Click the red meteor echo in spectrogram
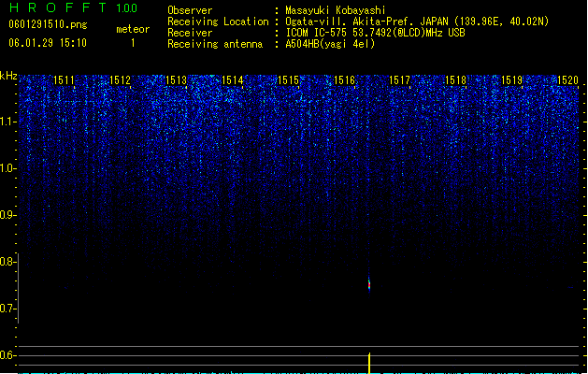Screen dimensions: 588x374 coord(369,284)
